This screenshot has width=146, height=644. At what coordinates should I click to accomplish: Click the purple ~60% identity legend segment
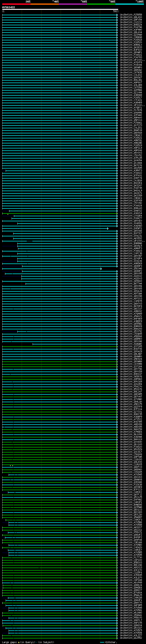pyautogui.click(x=73, y=4)
